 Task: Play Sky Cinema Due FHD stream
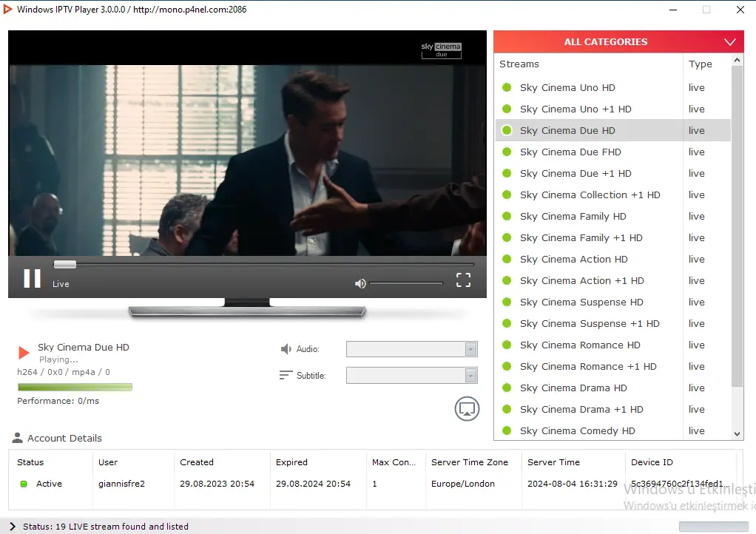613,152
